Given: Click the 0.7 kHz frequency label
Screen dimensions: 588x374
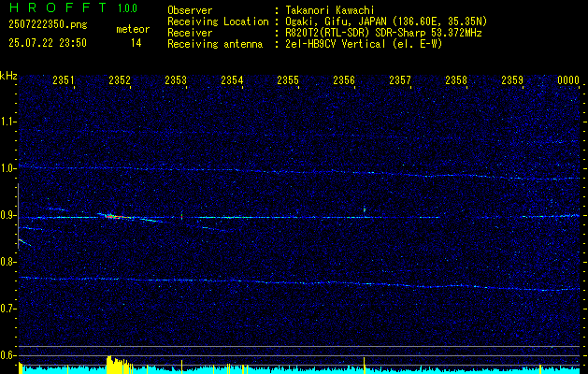Looking at the screenshot, I should (x=7, y=309).
